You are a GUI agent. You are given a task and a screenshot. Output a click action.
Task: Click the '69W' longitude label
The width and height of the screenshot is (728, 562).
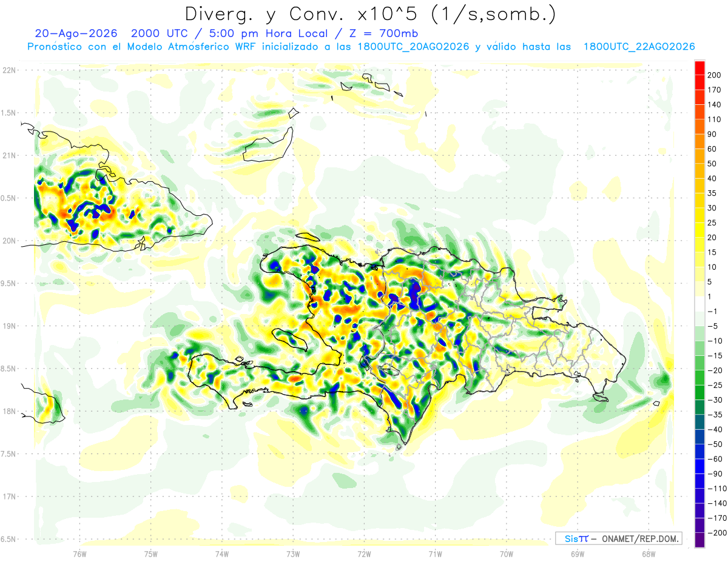point(578,554)
